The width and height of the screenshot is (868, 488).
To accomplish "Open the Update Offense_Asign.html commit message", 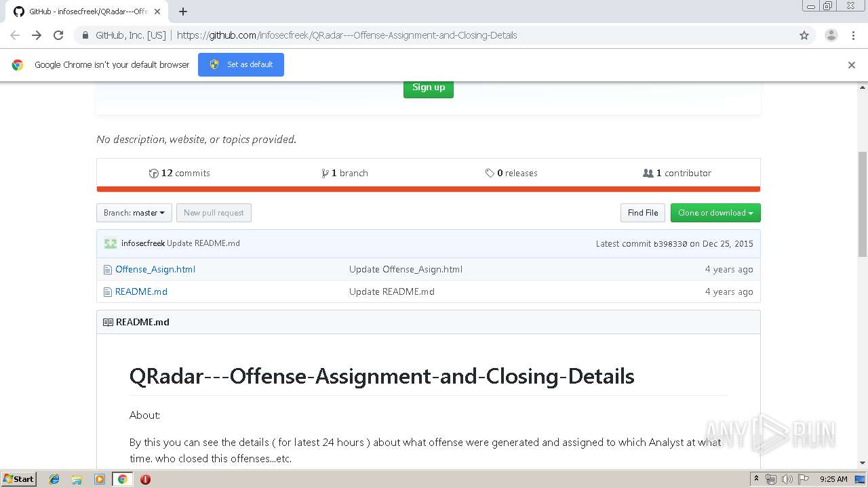I will pyautogui.click(x=406, y=269).
